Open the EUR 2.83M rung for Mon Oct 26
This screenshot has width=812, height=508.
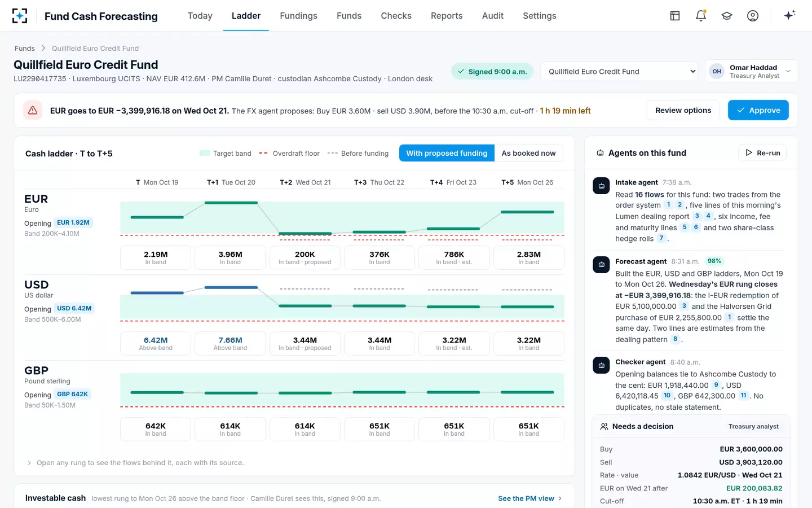(x=528, y=257)
